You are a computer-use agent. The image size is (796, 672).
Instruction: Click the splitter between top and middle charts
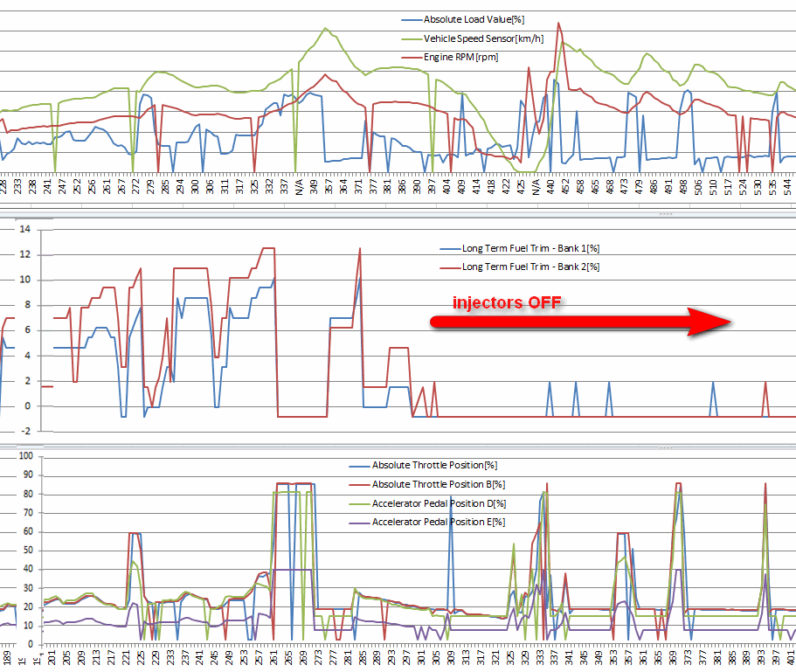[398, 215]
